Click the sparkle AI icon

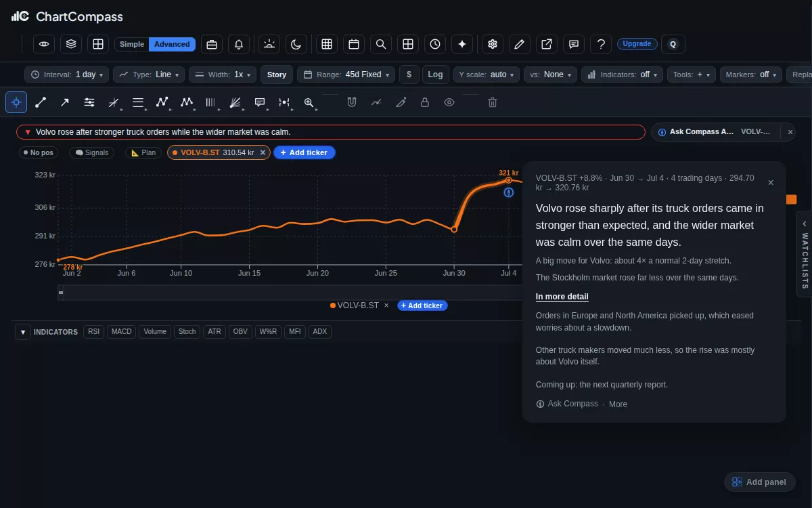coord(462,44)
